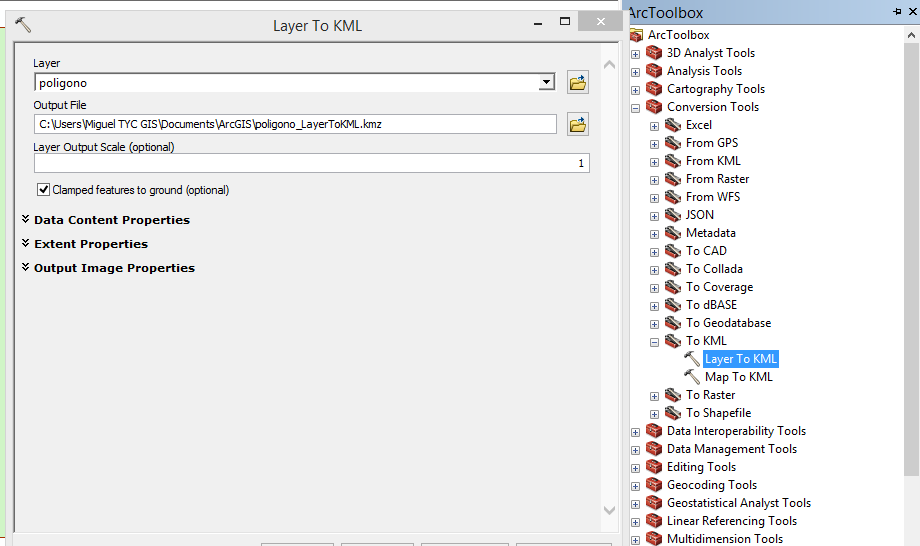Viewport: 920px width, 546px height.
Task: Close the ArcToolbox panel
Action: tap(914, 11)
